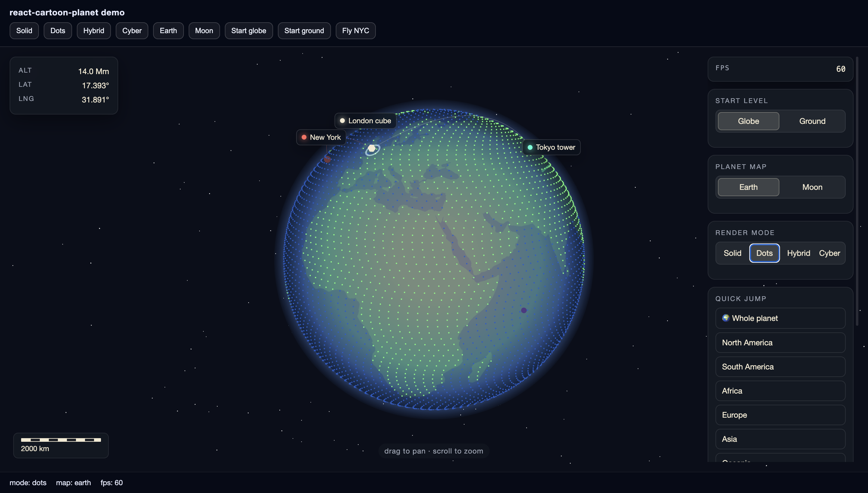Click the purple marker dot in Indian Ocean
This screenshot has height=493, width=868.
(524, 310)
